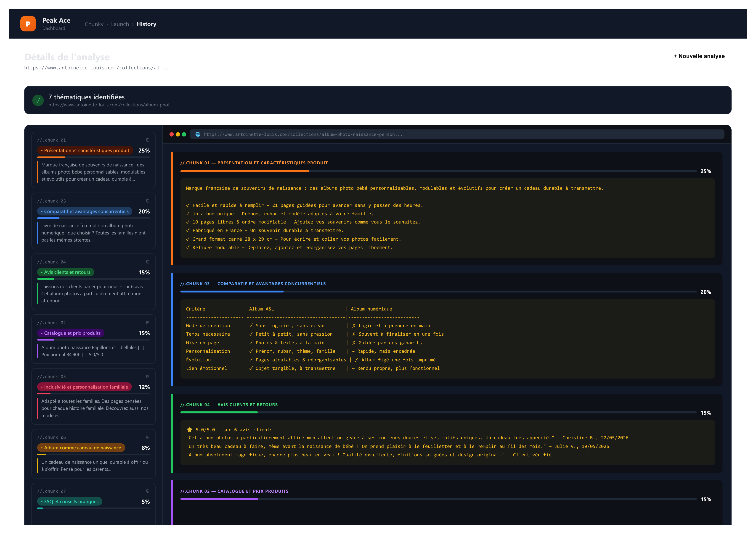The width and height of the screenshot is (756, 534).
Task: Click the Chunk 03 Comparatif heading
Action: (253, 284)
